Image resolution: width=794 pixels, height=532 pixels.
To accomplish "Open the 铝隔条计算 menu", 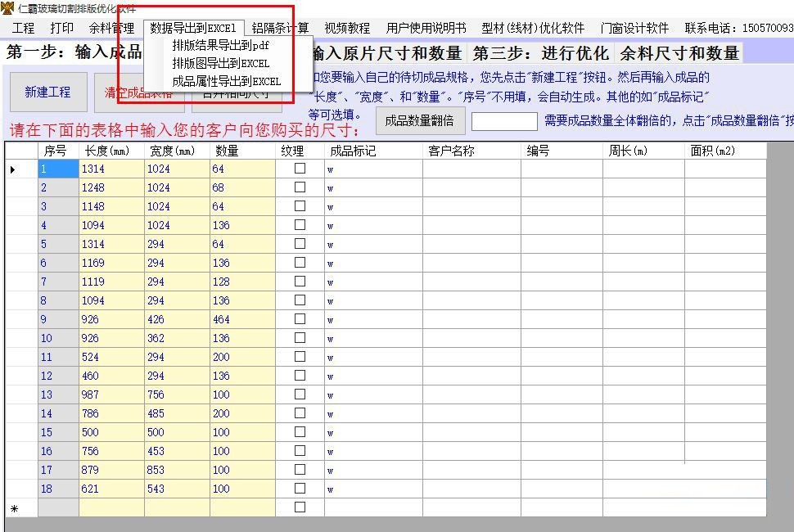I will point(280,28).
